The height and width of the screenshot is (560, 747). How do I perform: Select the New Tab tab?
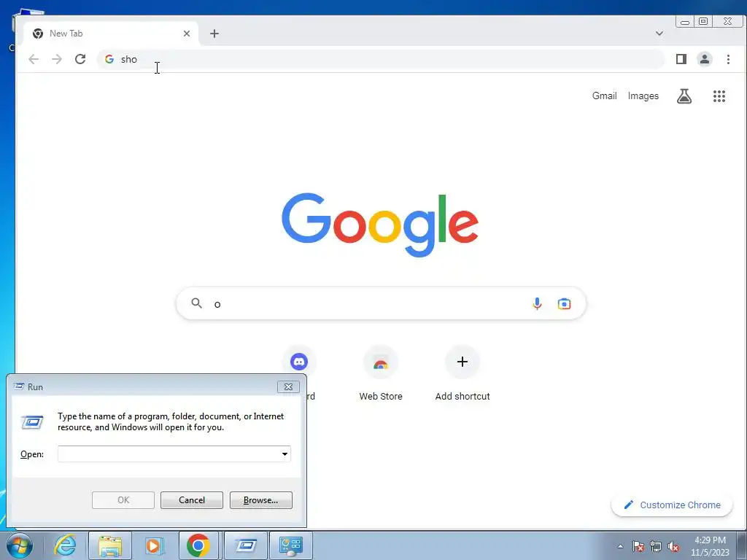[111, 34]
